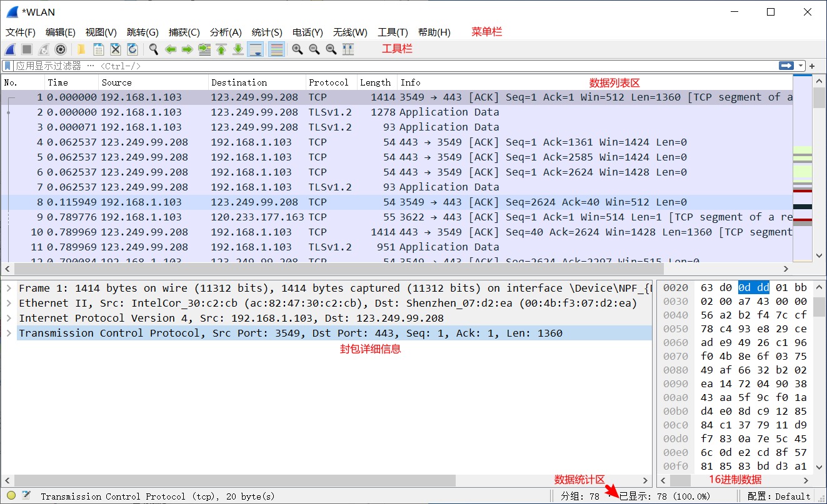Close the capture file icon
The width and height of the screenshot is (827, 504).
(x=116, y=49)
